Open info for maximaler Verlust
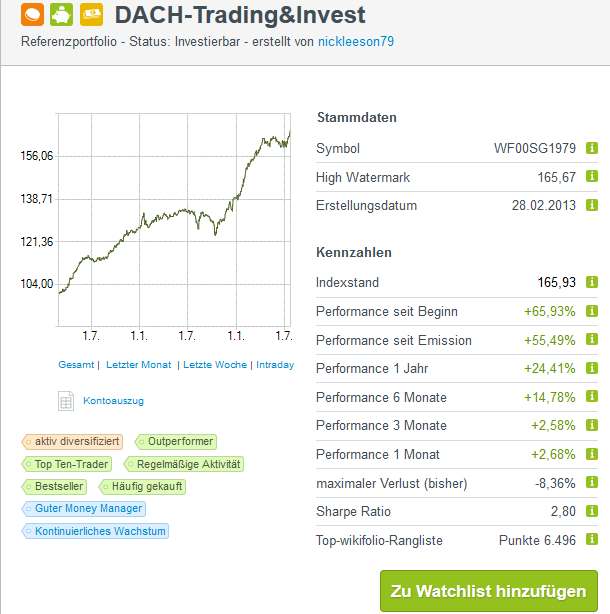The width and height of the screenshot is (610, 614). point(592,482)
